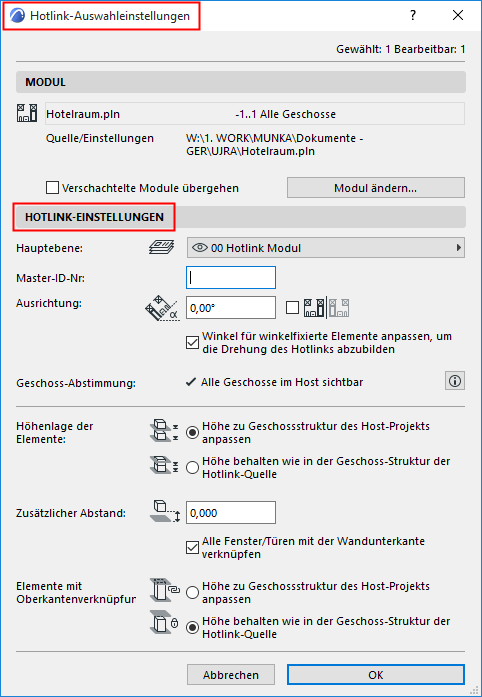482x697 pixels.
Task: Click the -1..1 Alle Geschosse text
Action: [285, 114]
